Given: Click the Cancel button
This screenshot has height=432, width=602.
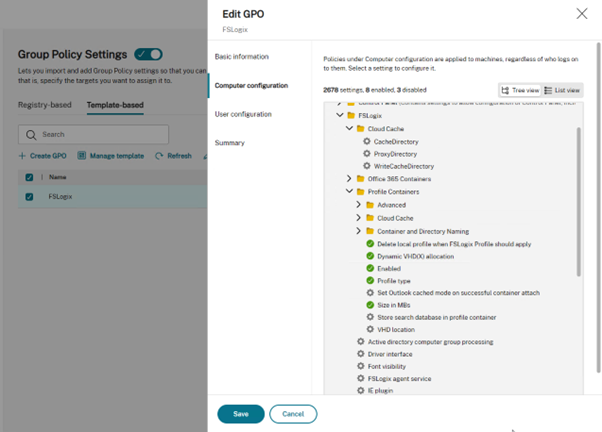Looking at the screenshot, I should tap(293, 414).
